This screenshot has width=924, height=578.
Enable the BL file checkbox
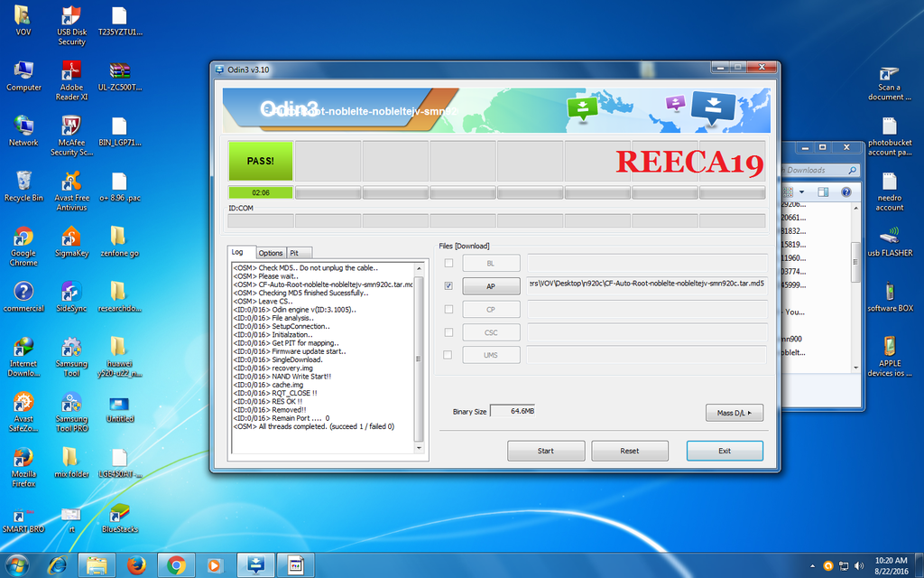click(448, 263)
